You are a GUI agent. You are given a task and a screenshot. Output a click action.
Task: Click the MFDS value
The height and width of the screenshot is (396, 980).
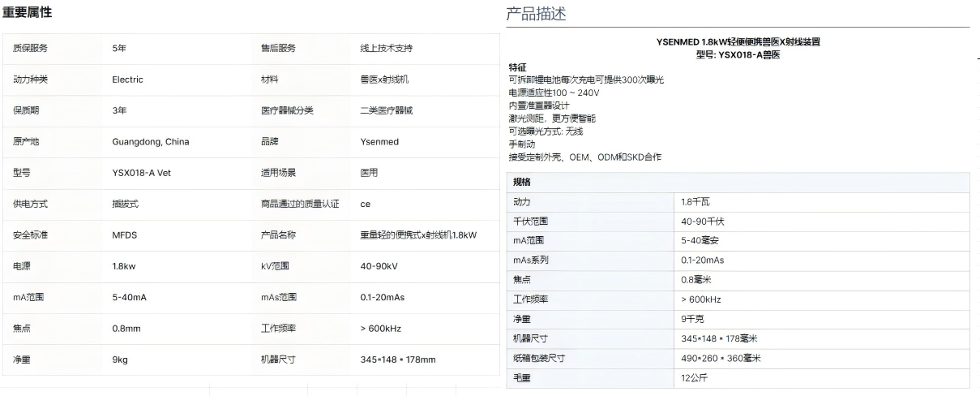pyautogui.click(x=125, y=235)
